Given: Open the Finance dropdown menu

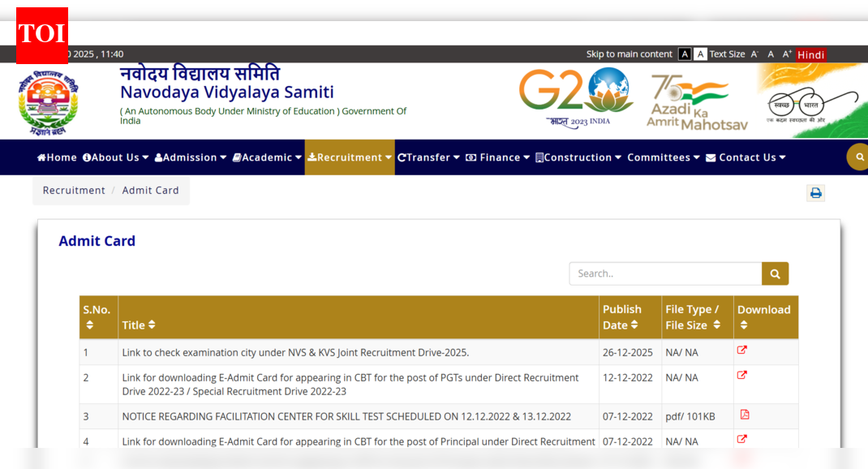Looking at the screenshot, I should (x=497, y=157).
